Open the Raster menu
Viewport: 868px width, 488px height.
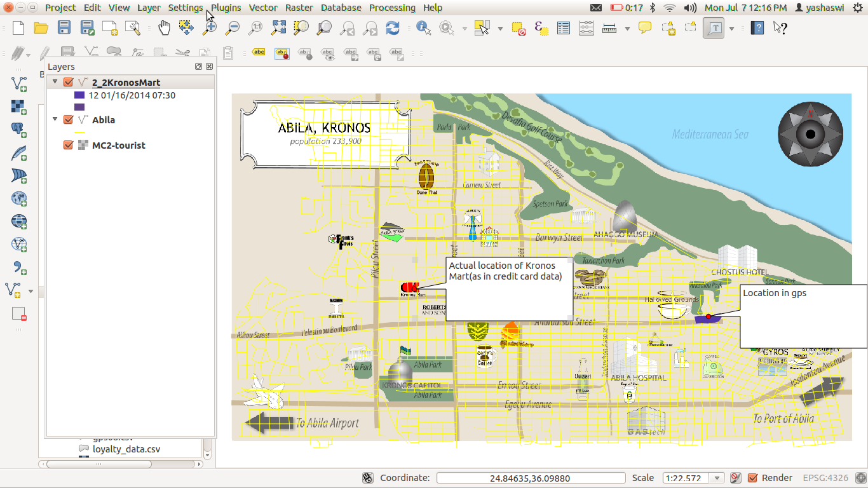point(299,8)
